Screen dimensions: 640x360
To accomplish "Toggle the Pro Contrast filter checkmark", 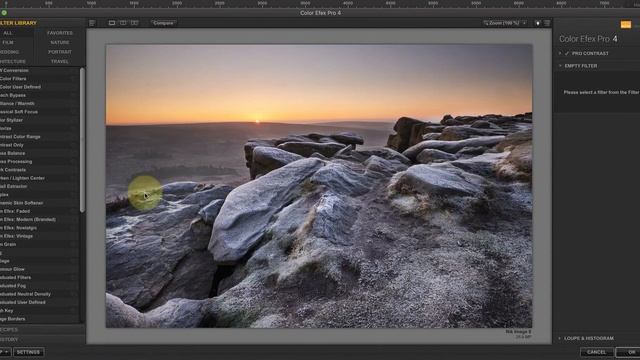I will 567,53.
